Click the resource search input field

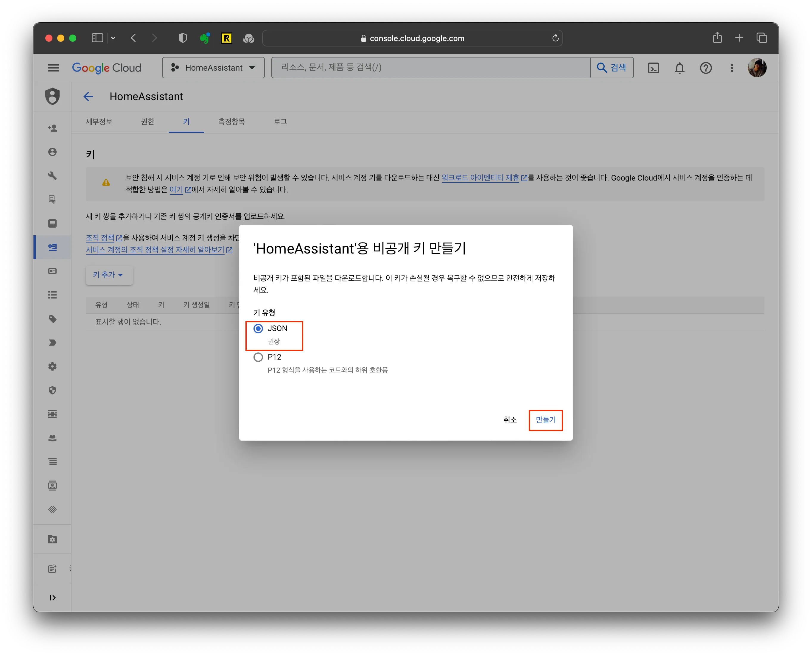click(x=431, y=68)
